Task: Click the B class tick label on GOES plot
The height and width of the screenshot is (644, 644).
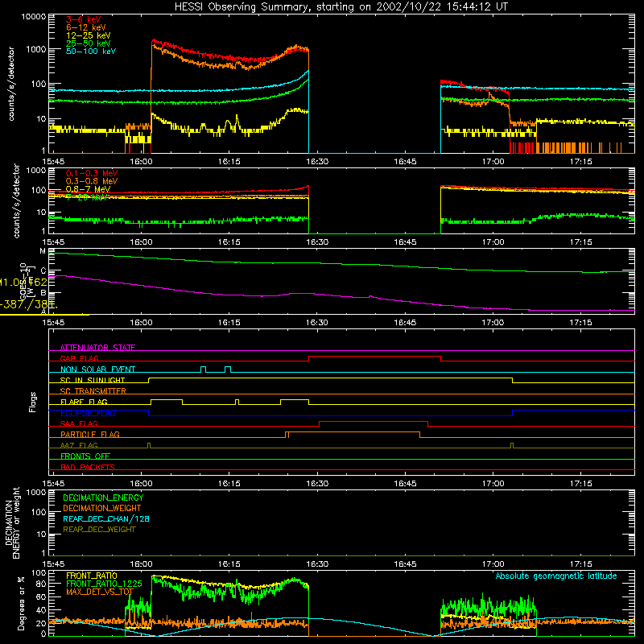Action: [43, 293]
